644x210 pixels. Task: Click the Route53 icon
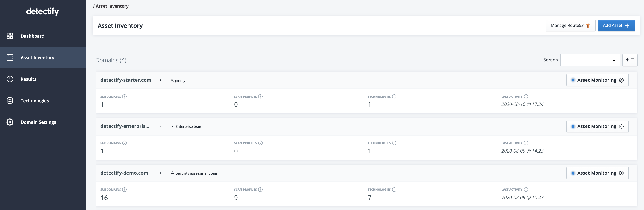[588, 26]
